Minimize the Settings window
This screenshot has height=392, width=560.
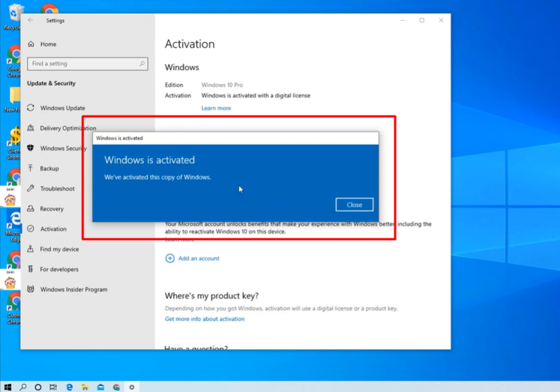point(402,20)
